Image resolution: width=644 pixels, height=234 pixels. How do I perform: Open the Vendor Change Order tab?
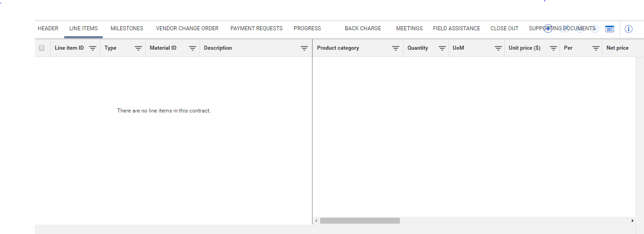(187, 28)
